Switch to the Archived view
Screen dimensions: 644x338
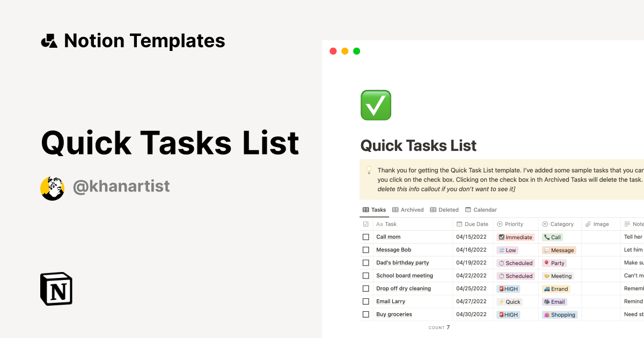411,209
